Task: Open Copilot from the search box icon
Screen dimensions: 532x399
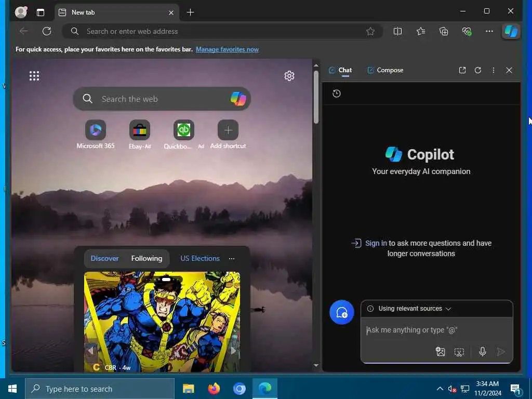Action: (238, 99)
